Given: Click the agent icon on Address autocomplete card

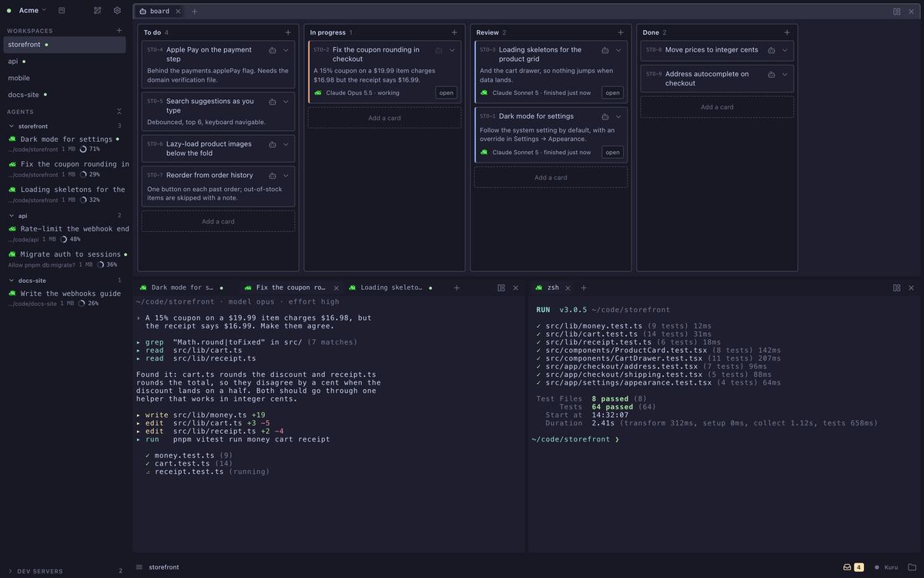Looking at the screenshot, I should 772,75.
